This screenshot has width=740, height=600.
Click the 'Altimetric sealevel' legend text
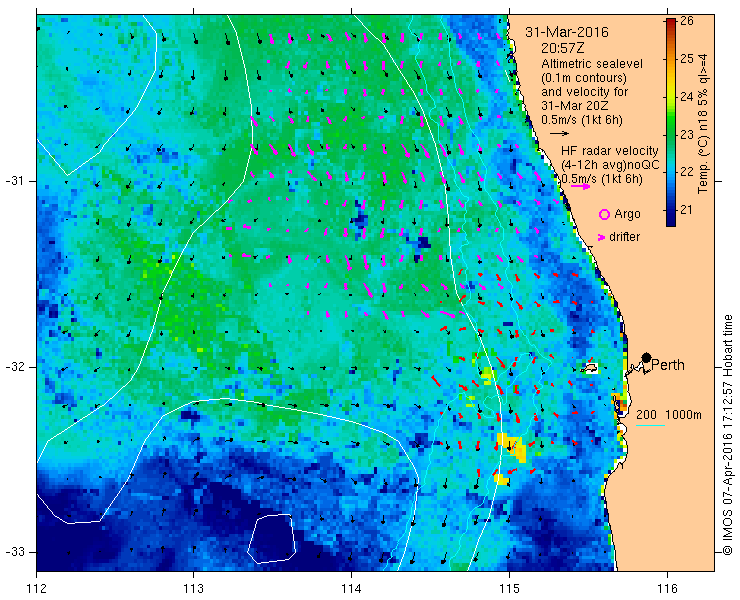592,63
